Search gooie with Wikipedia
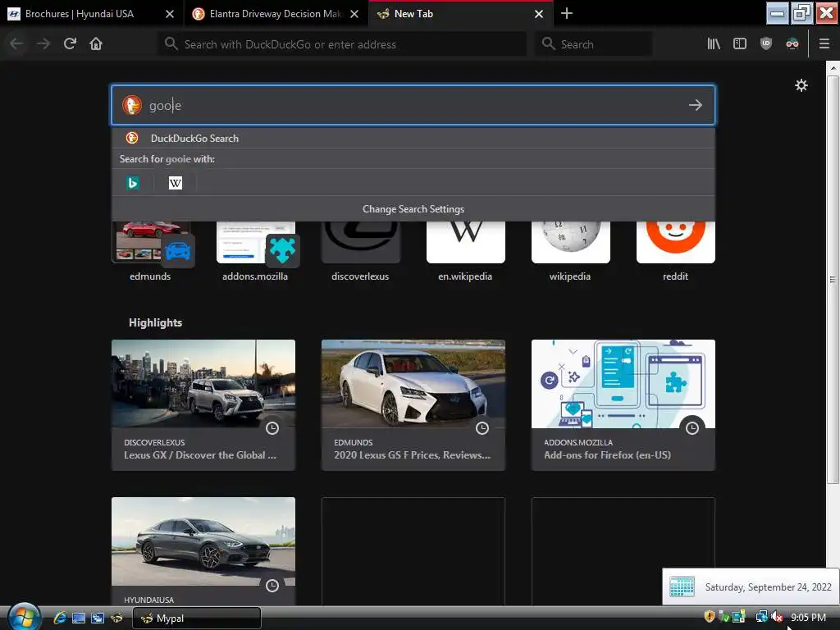 pos(176,183)
